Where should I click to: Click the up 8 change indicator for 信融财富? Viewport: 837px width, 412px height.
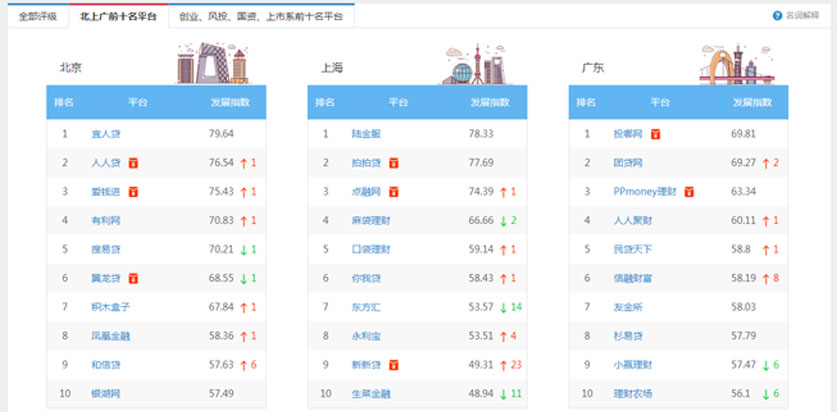click(770, 278)
